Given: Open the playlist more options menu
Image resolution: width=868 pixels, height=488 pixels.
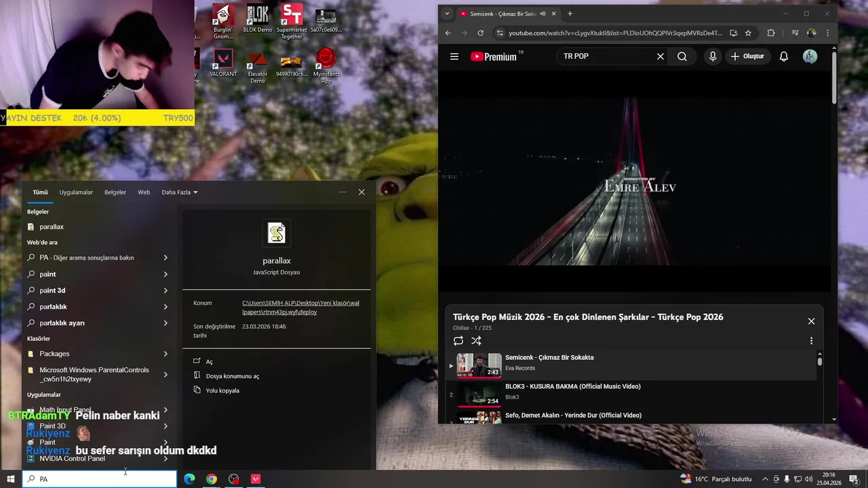Looking at the screenshot, I should pos(811,341).
